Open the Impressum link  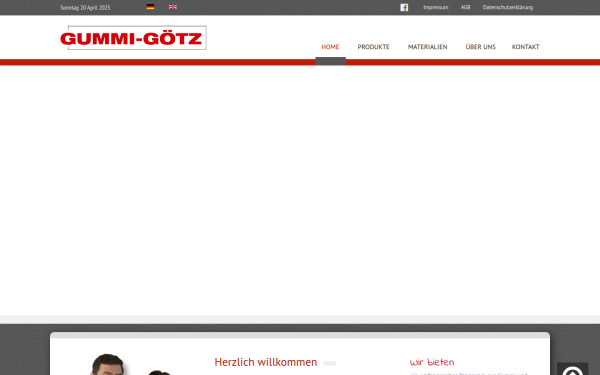pos(435,7)
